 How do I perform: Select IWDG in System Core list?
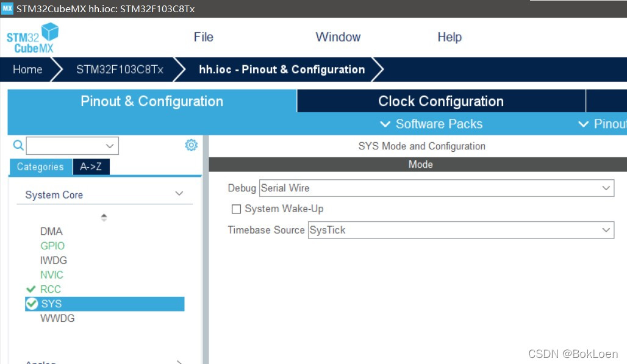[54, 260]
